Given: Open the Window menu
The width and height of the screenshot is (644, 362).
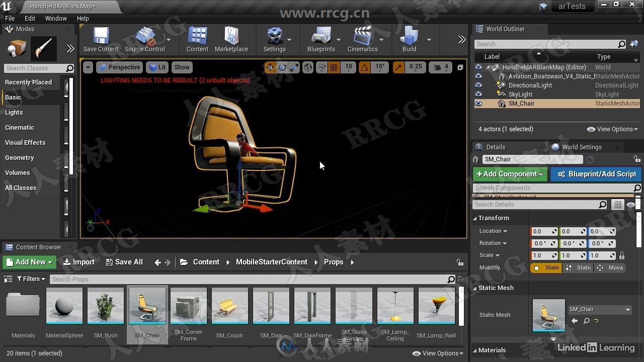Looking at the screenshot, I should coord(56,18).
